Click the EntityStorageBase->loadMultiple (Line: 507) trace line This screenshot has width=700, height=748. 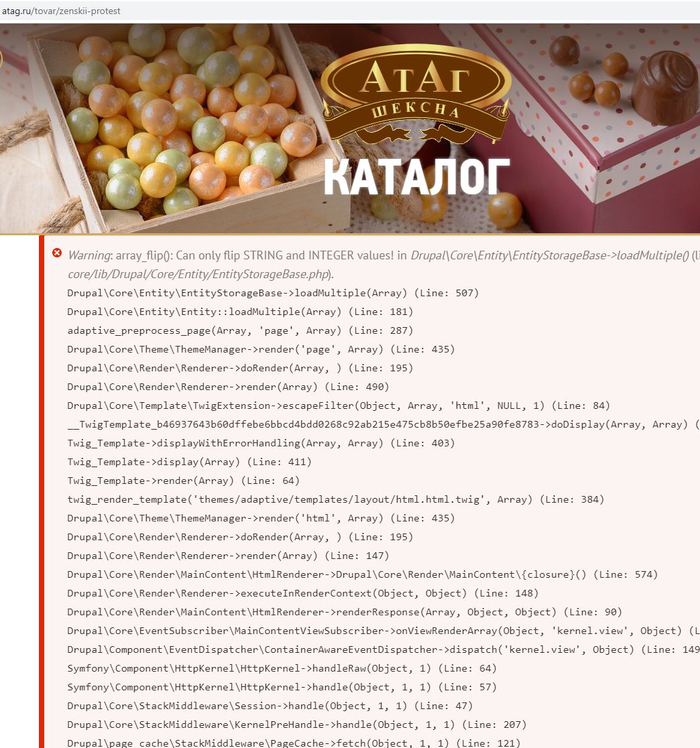click(273, 293)
